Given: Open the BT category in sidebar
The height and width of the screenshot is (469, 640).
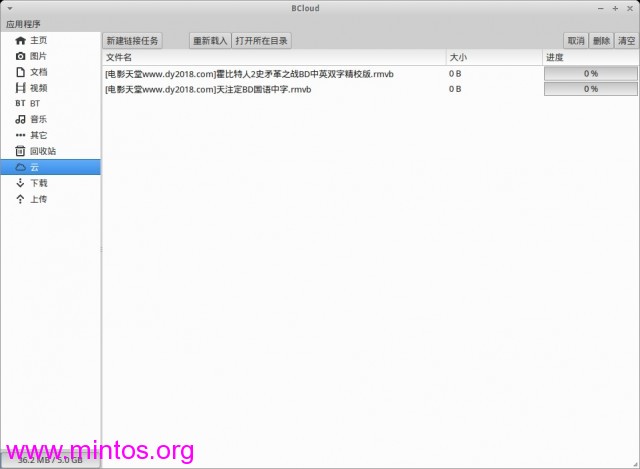Looking at the screenshot, I should 20,104.
